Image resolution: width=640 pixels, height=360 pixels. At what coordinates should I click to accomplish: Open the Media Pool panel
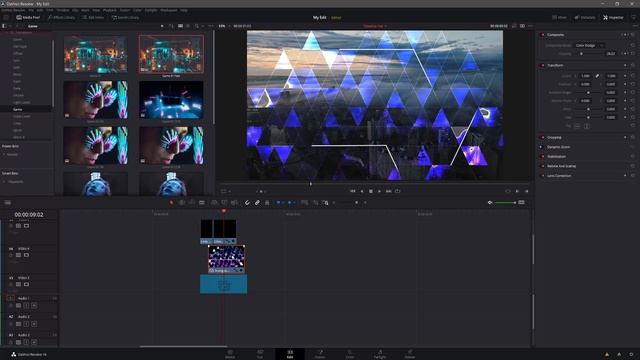point(28,18)
